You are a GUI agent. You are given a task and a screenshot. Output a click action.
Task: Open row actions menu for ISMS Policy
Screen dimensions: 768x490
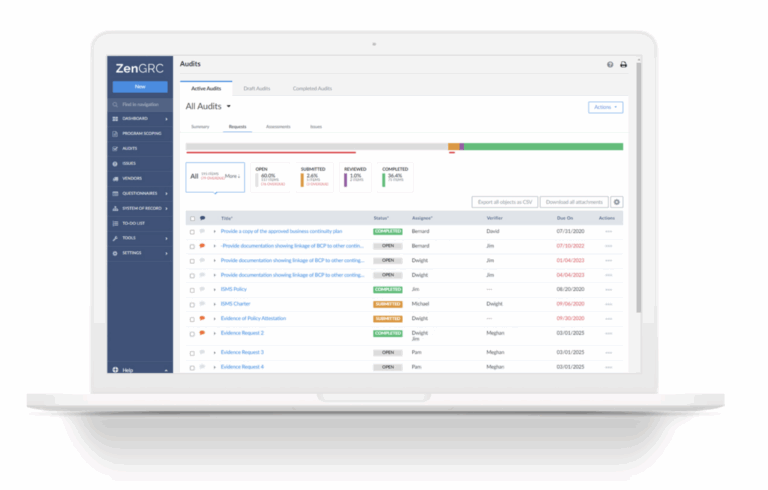pyautogui.click(x=608, y=289)
